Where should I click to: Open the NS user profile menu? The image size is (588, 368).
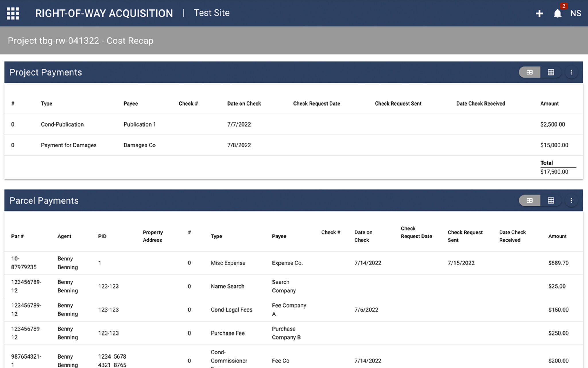point(575,13)
